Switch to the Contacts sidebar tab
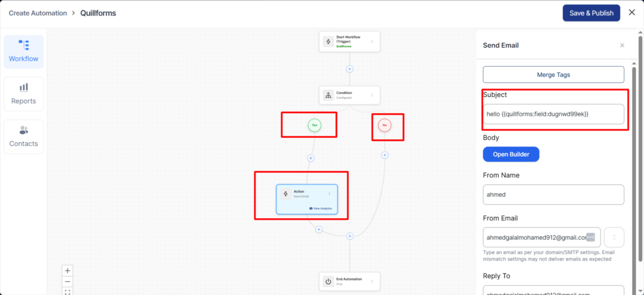 [x=23, y=136]
